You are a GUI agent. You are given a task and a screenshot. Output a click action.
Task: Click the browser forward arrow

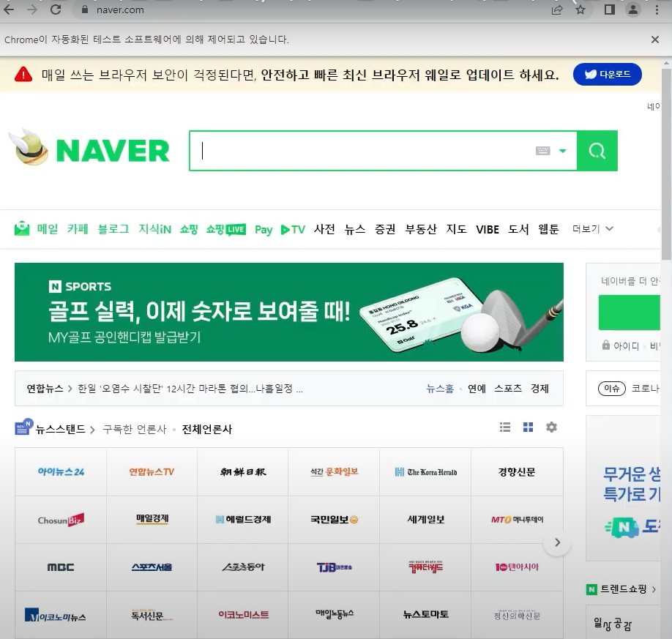pos(32,10)
